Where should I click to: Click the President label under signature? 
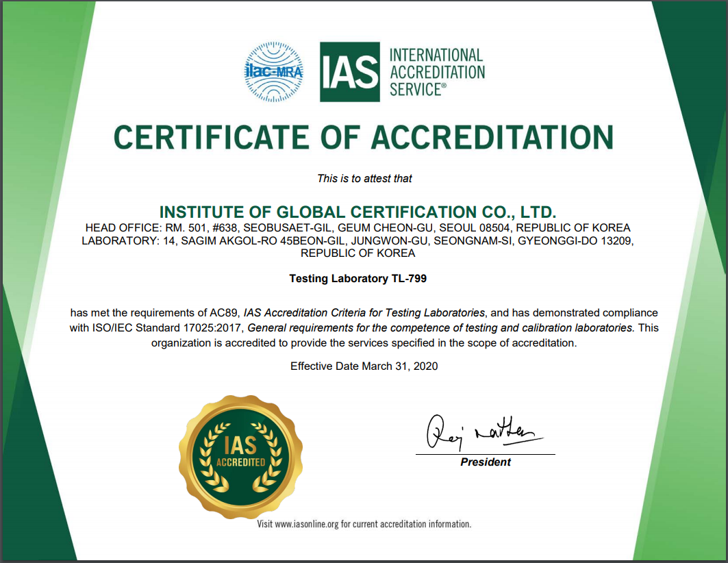click(485, 462)
